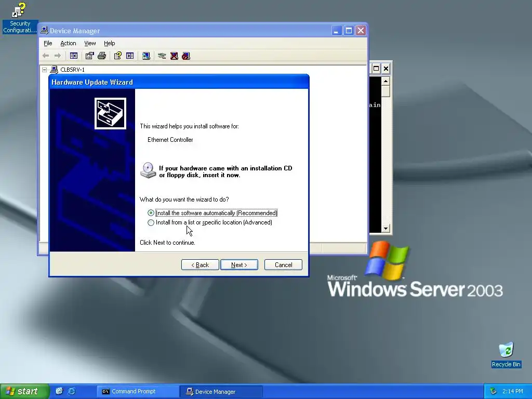Toggle the console tree pane toolbar icon
This screenshot has height=399, width=532.
tap(74, 56)
